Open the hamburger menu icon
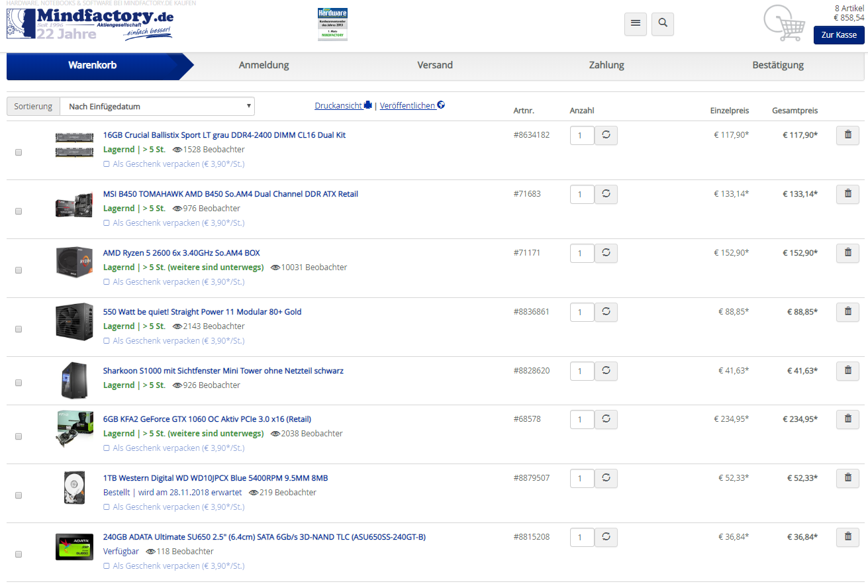This screenshot has height=588, width=868. 636,24
